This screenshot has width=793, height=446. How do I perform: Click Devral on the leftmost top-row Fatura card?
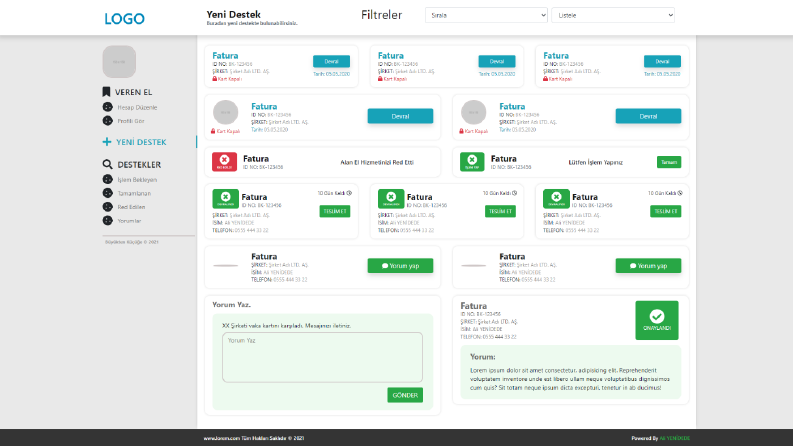tap(331, 61)
